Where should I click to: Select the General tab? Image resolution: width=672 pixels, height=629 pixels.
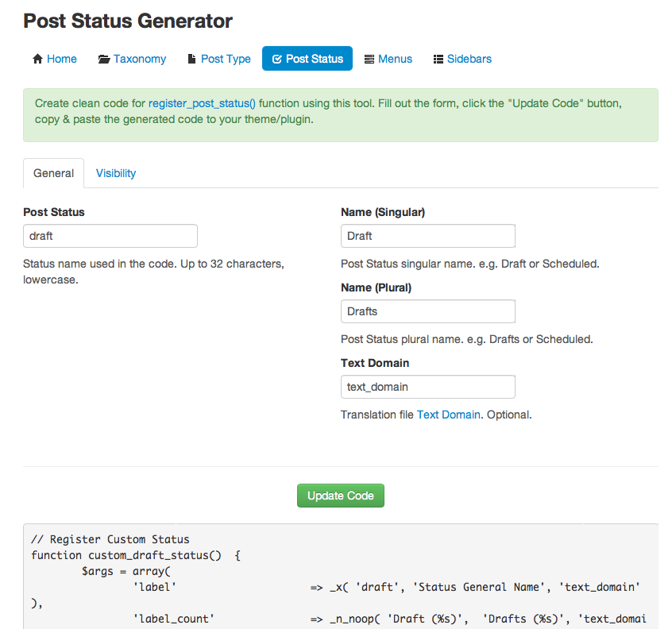(54, 173)
